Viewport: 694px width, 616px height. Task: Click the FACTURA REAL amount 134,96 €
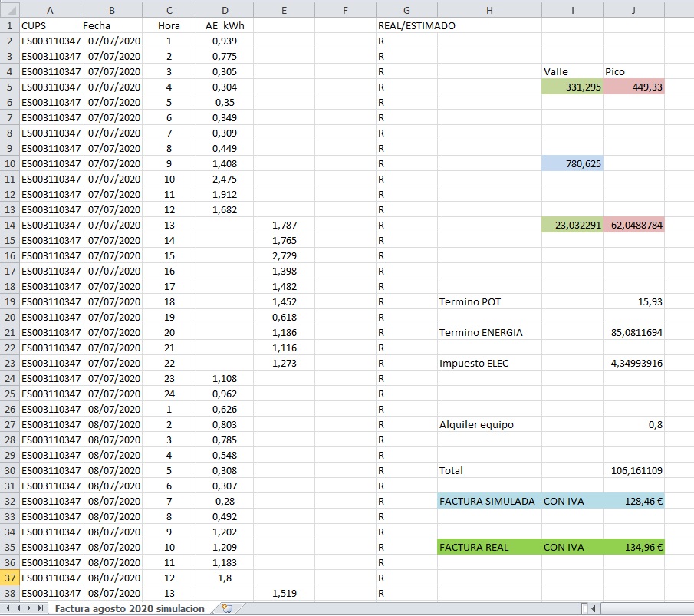(633, 547)
